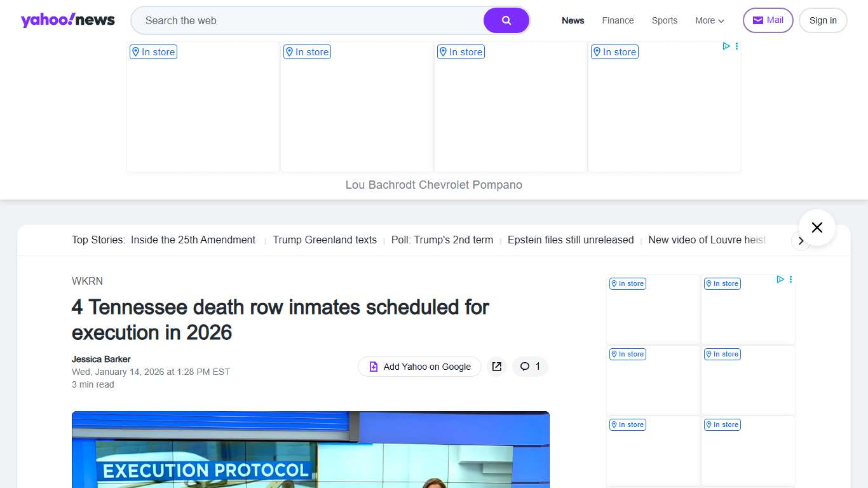Click the Sign in button
868x488 pixels.
coord(822,20)
